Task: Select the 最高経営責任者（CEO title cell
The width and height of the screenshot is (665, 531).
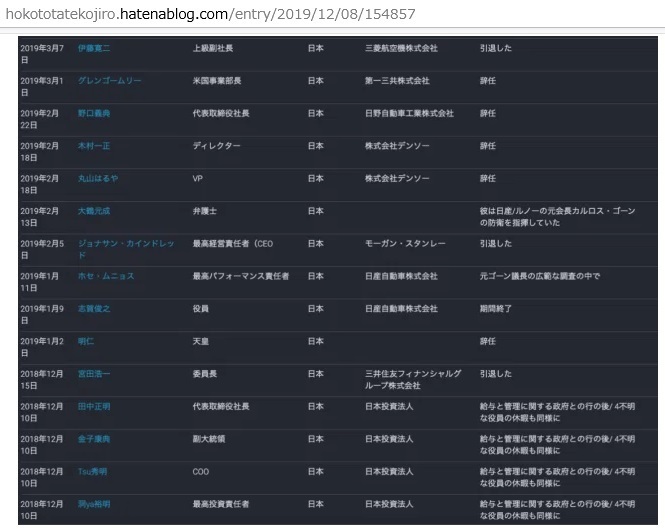Action: 233,244
